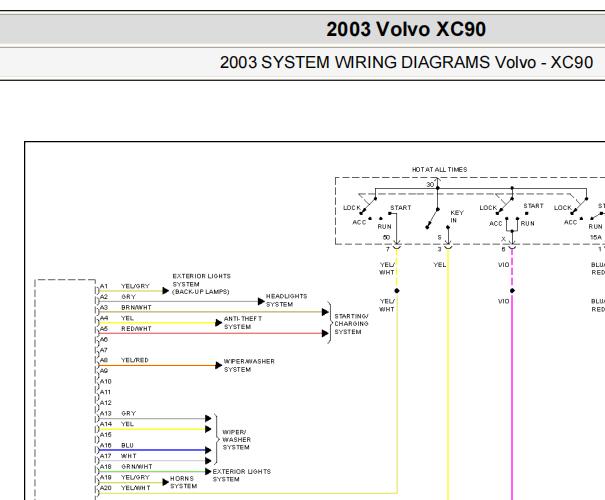Select the "YEL/GRY" color code on pin A19
The image size is (605, 500).
tap(135, 477)
